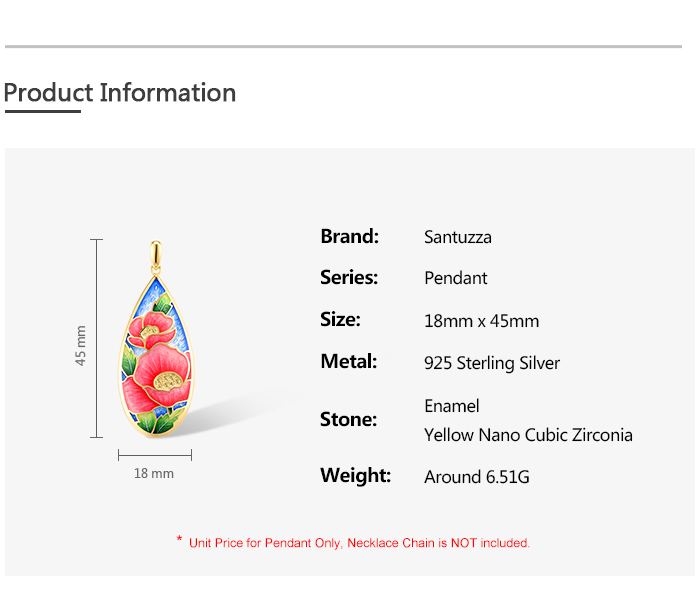This screenshot has width=700, height=615.
Task: Click the Product Information heading
Action: pyautogui.click(x=120, y=93)
